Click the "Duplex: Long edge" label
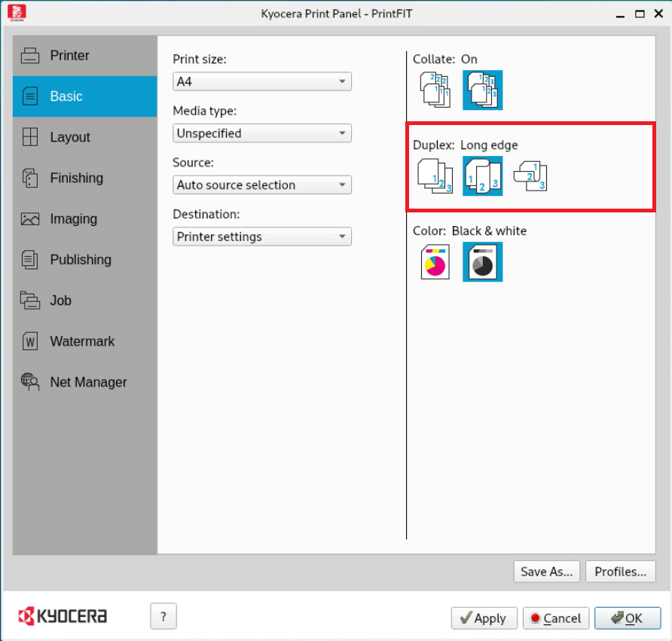This screenshot has height=641, width=672. 465,145
